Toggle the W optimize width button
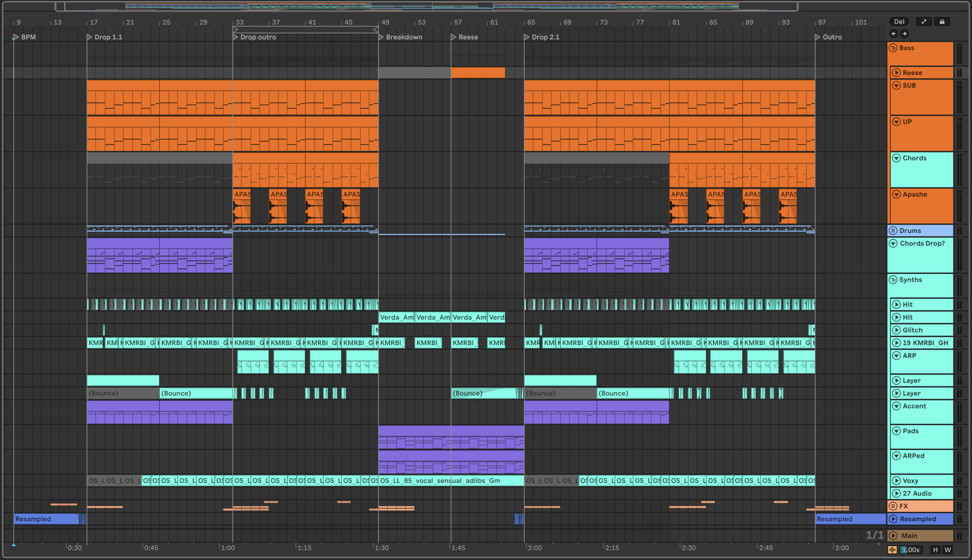The height and width of the screenshot is (560, 972). point(948,549)
